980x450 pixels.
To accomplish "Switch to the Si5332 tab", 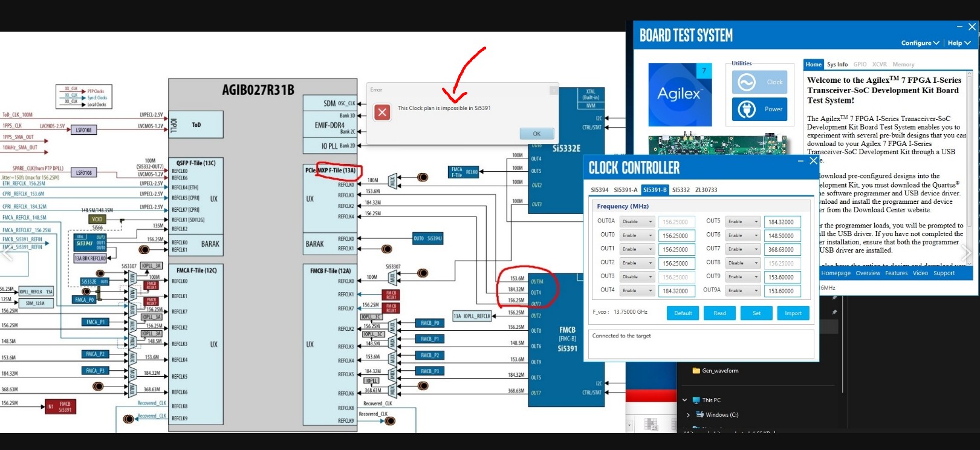I will tap(681, 190).
